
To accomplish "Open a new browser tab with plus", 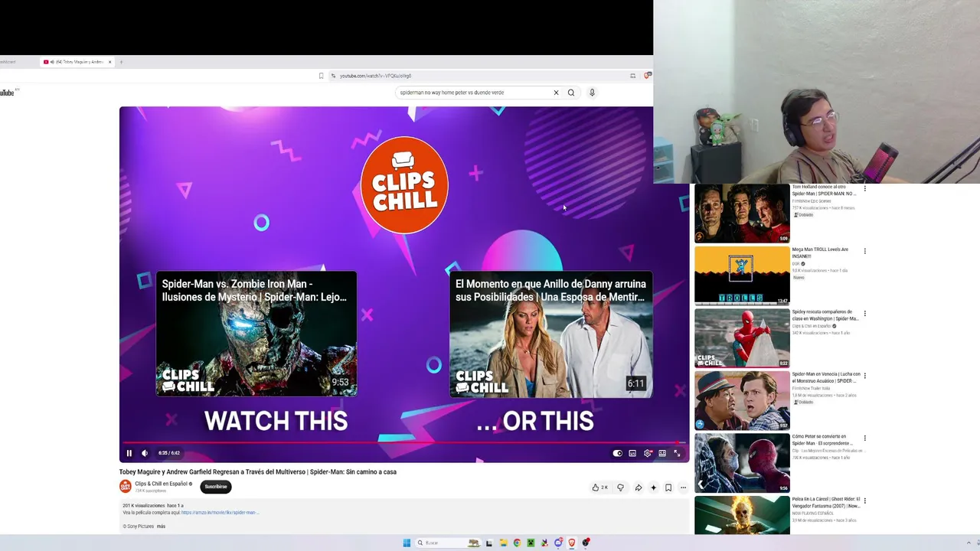I will (x=121, y=62).
